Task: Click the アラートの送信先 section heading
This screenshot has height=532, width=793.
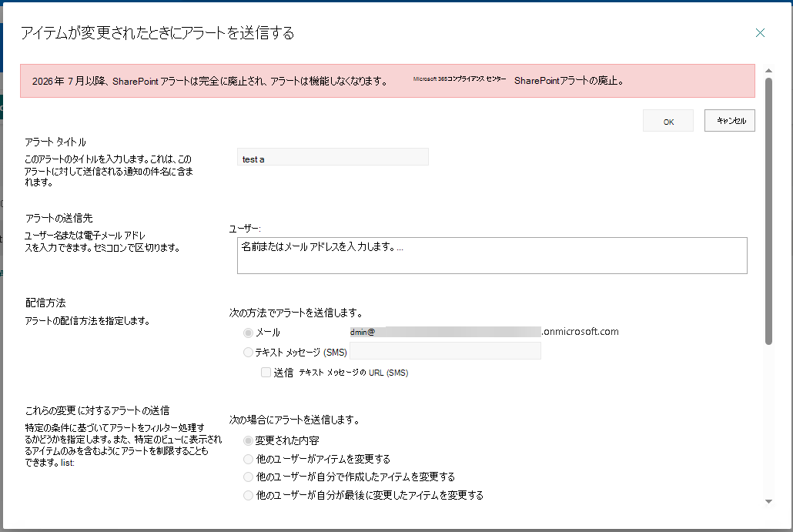Action: 59,218
